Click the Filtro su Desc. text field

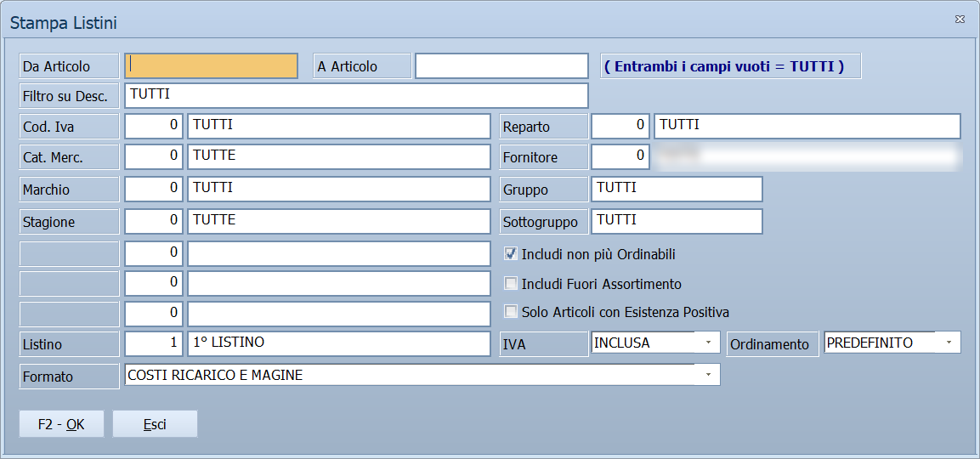click(356, 96)
